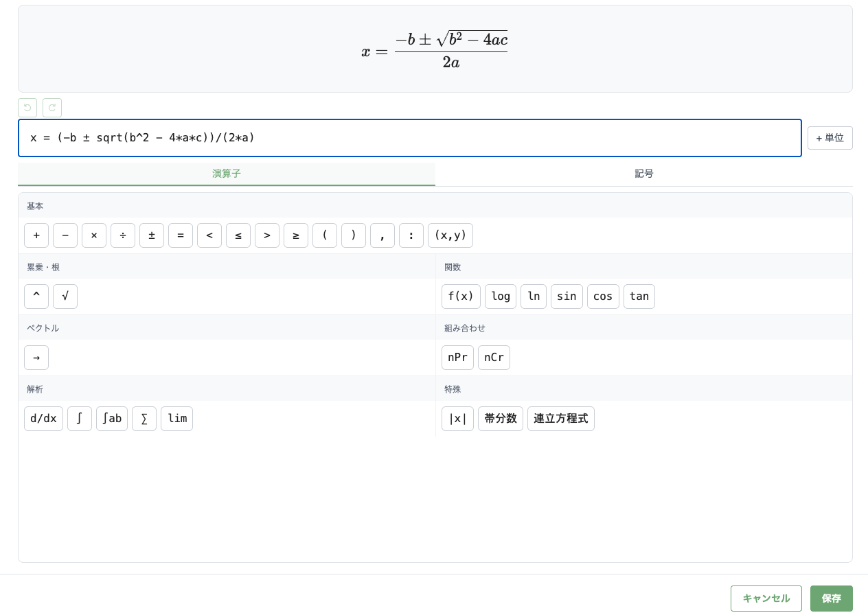Insert the d/dx derivative operator
Screen dimensions: 868x615
(x=43, y=419)
